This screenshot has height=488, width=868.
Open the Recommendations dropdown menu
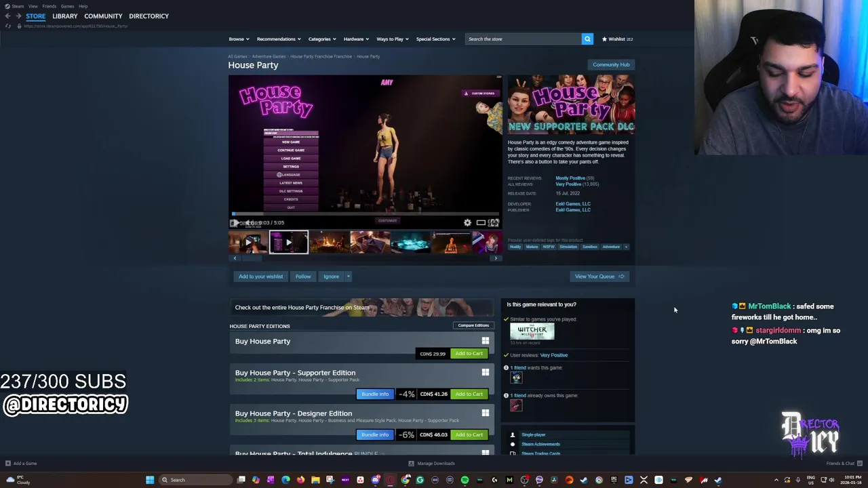(278, 39)
